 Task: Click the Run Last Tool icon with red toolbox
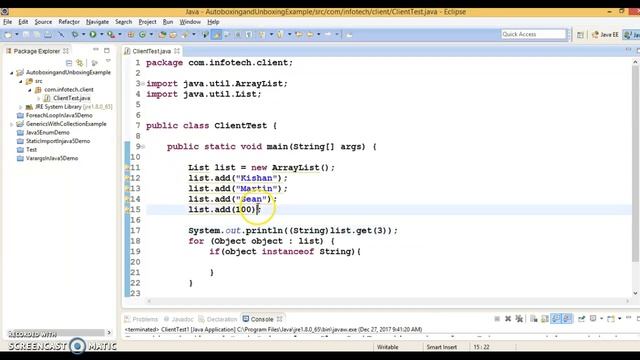111,35
